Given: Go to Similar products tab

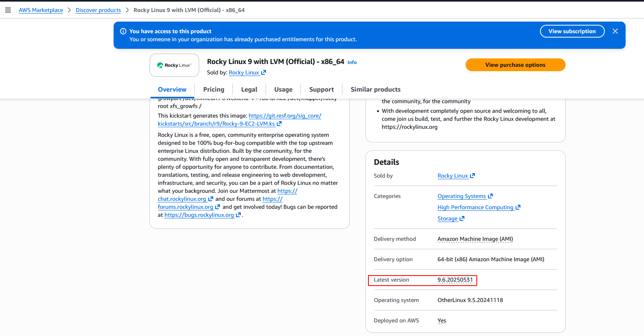Looking at the screenshot, I should point(375,90).
